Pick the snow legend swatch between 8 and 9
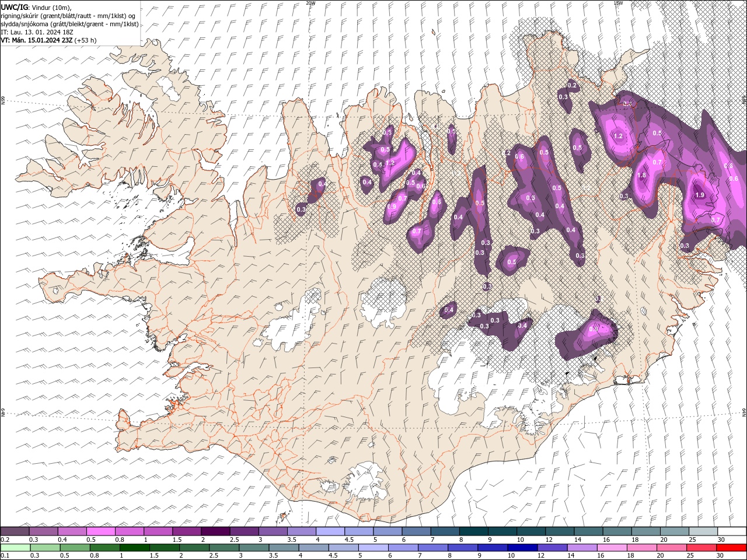747x560 pixels. click(473, 531)
